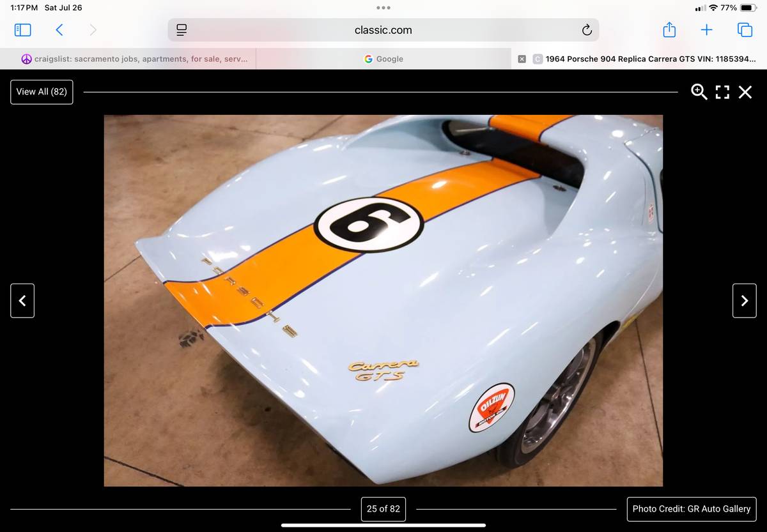Image resolution: width=767 pixels, height=532 pixels.
Task: Tap the clock showing 1:17 PM
Action: (x=24, y=8)
